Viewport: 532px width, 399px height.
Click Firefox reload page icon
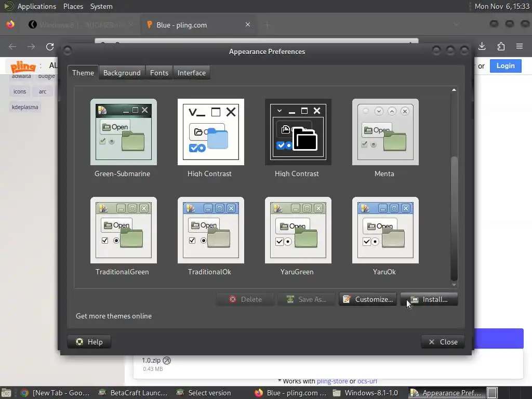tap(50, 46)
